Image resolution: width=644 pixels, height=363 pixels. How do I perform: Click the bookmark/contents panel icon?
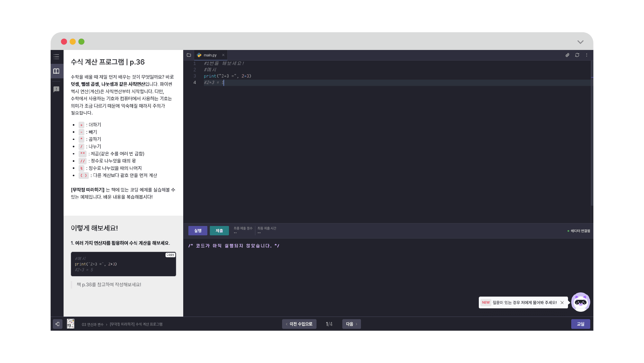pyautogui.click(x=56, y=71)
